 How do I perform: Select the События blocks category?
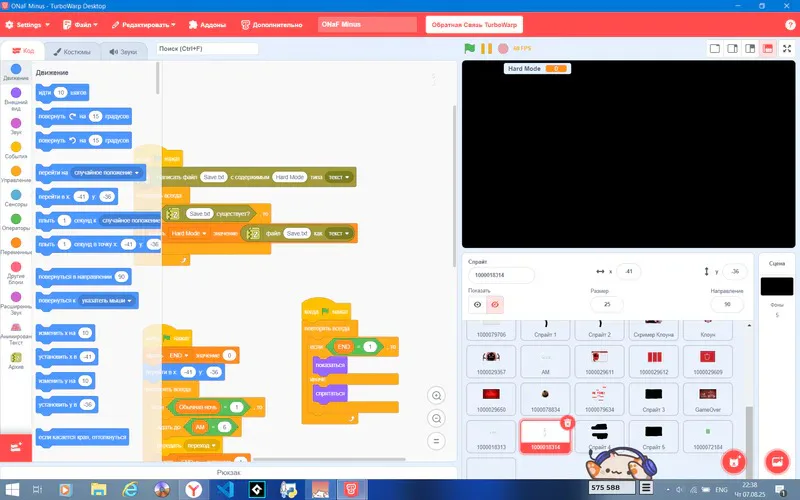coord(16,151)
